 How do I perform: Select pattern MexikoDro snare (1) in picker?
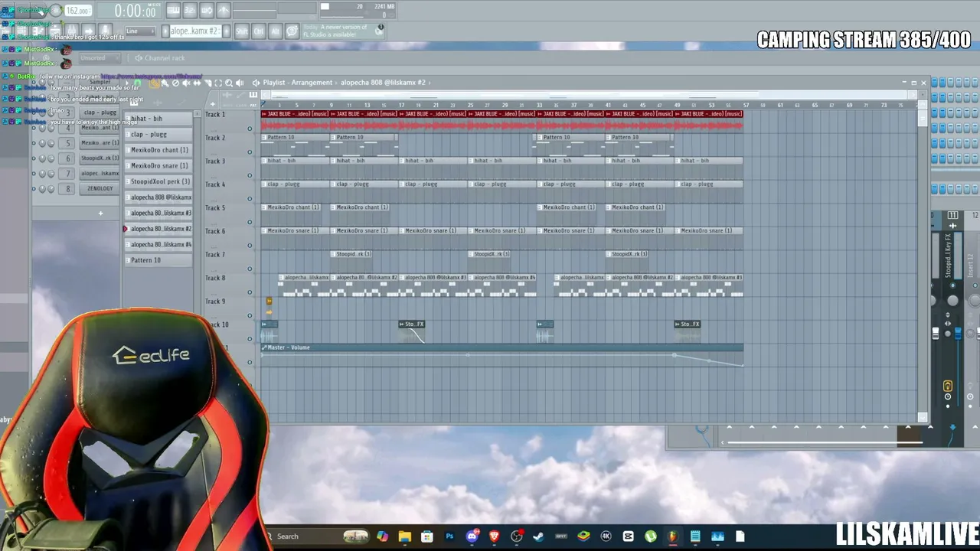click(159, 166)
